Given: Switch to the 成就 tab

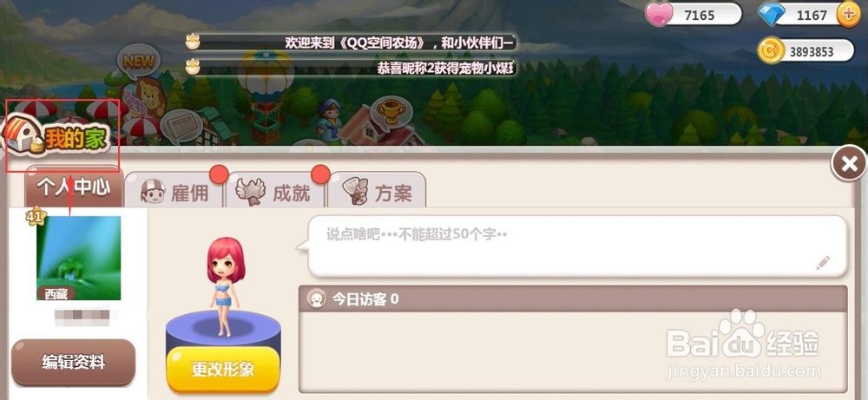Looking at the screenshot, I should tap(276, 191).
